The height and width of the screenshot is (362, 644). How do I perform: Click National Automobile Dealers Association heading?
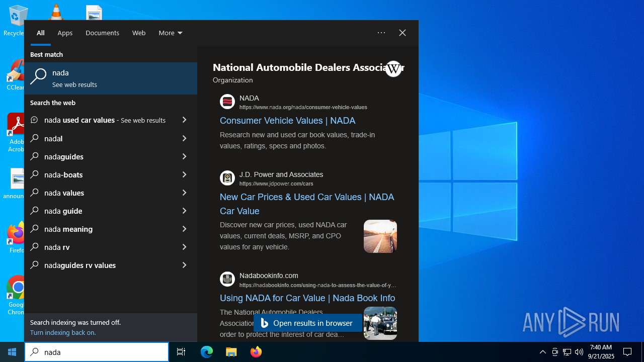[x=308, y=67]
